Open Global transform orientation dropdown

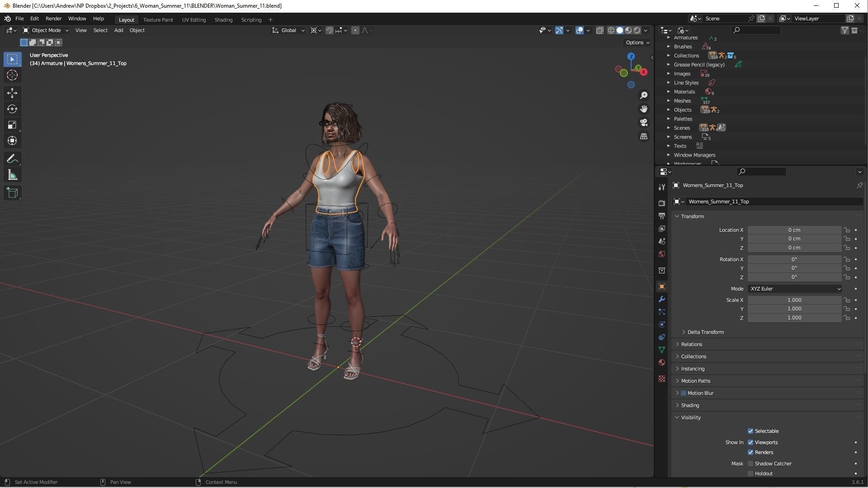point(288,30)
